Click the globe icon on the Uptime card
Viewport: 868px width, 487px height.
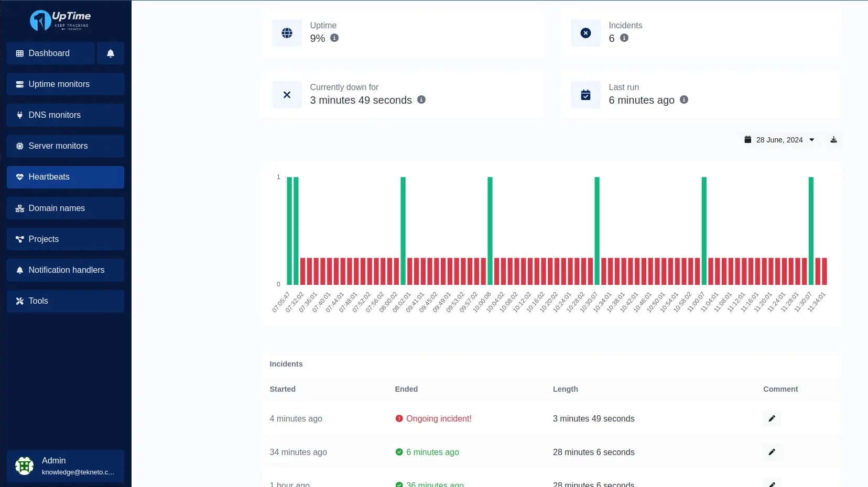tap(287, 33)
